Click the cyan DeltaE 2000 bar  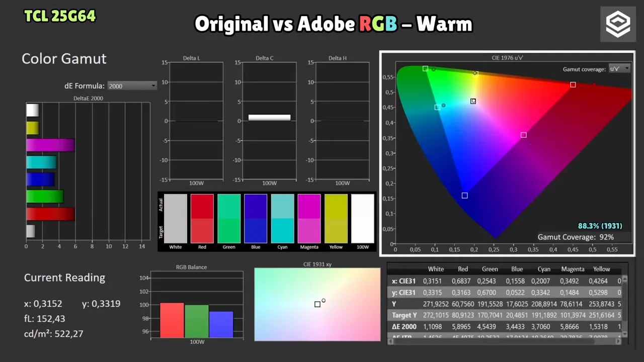pyautogui.click(x=41, y=162)
